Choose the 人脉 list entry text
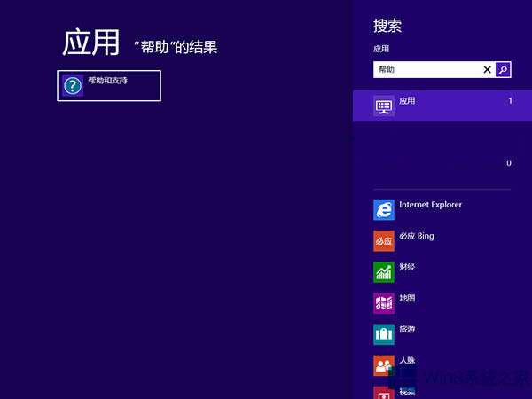 [x=407, y=360]
